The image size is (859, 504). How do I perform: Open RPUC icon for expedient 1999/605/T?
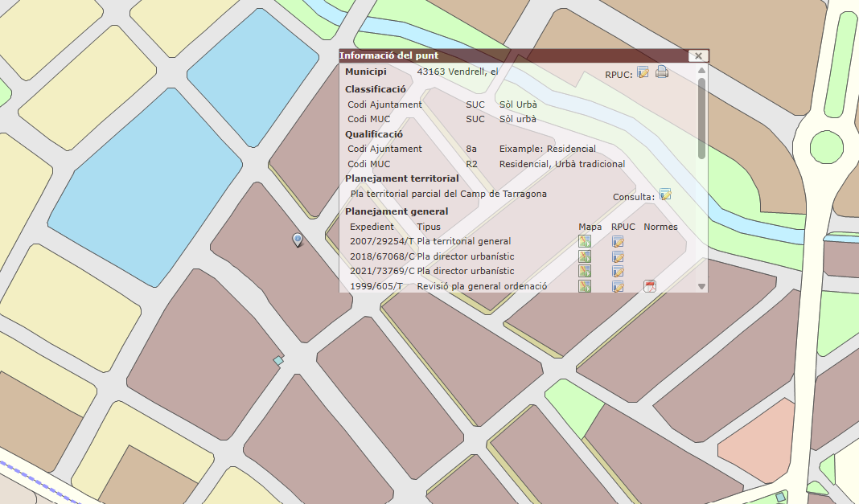click(618, 286)
